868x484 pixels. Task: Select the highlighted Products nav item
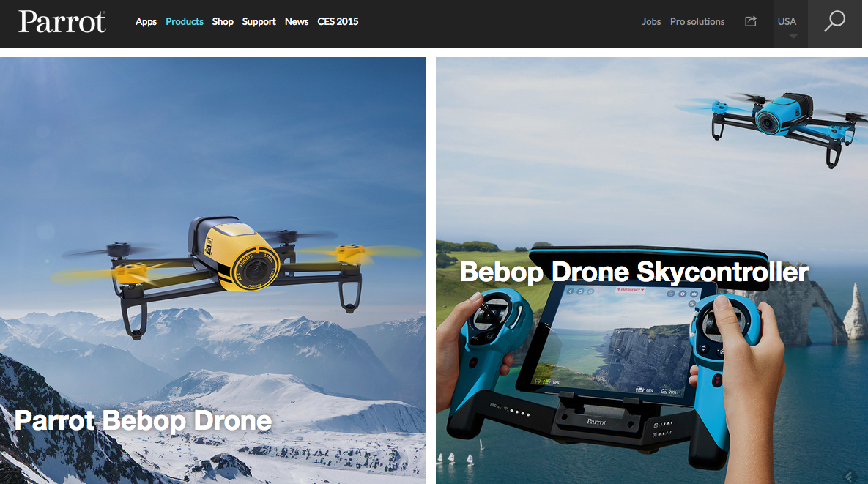click(x=184, y=21)
